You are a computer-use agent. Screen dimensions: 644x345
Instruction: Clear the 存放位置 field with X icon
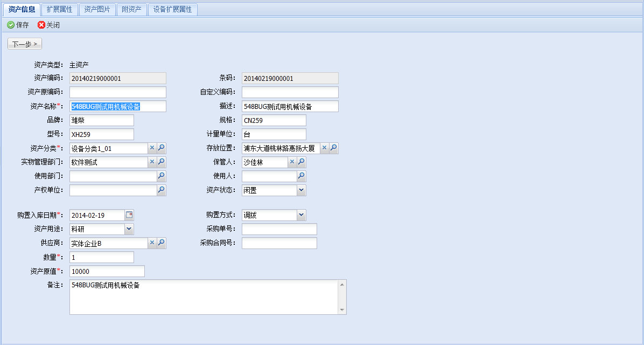coord(324,148)
